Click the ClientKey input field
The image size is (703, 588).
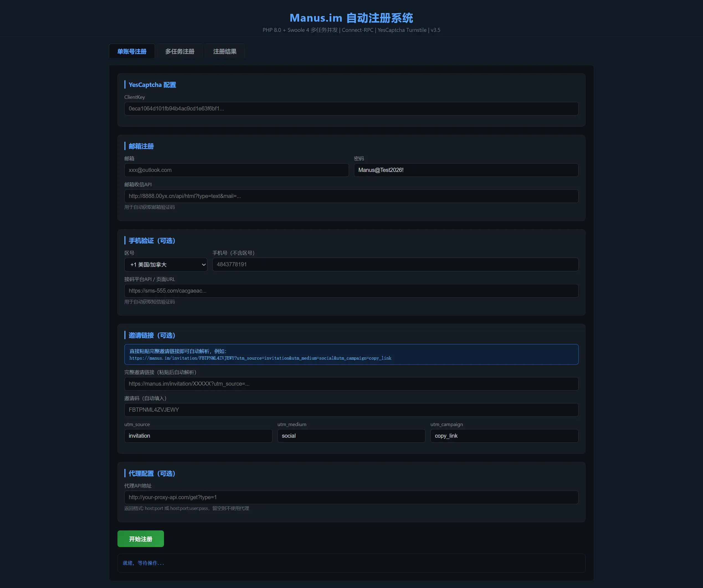coord(351,109)
